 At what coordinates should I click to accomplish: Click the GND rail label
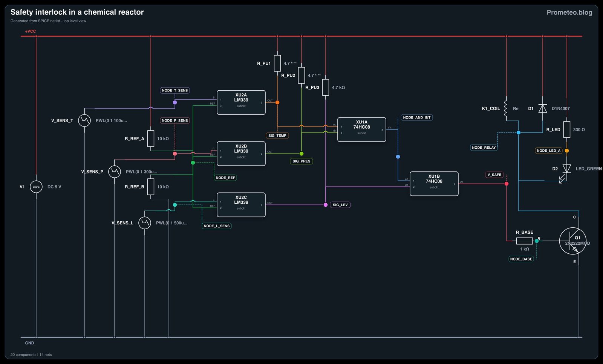tap(29, 343)
